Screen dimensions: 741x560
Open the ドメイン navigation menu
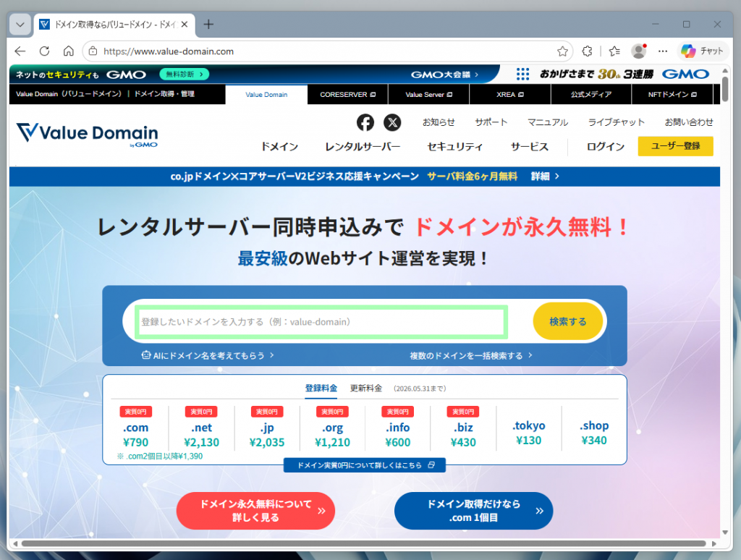click(x=279, y=147)
